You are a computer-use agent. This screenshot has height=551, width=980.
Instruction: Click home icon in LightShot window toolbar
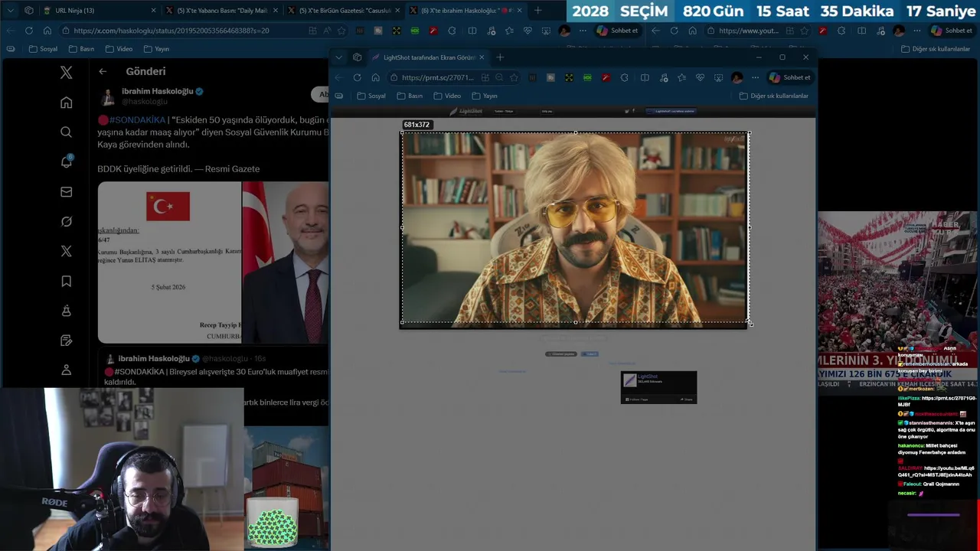pyautogui.click(x=375, y=77)
